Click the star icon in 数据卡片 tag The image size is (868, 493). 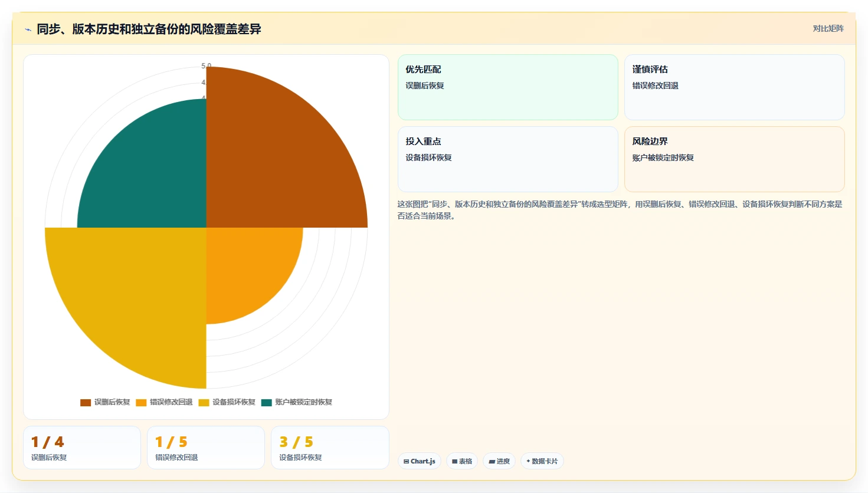(528, 461)
